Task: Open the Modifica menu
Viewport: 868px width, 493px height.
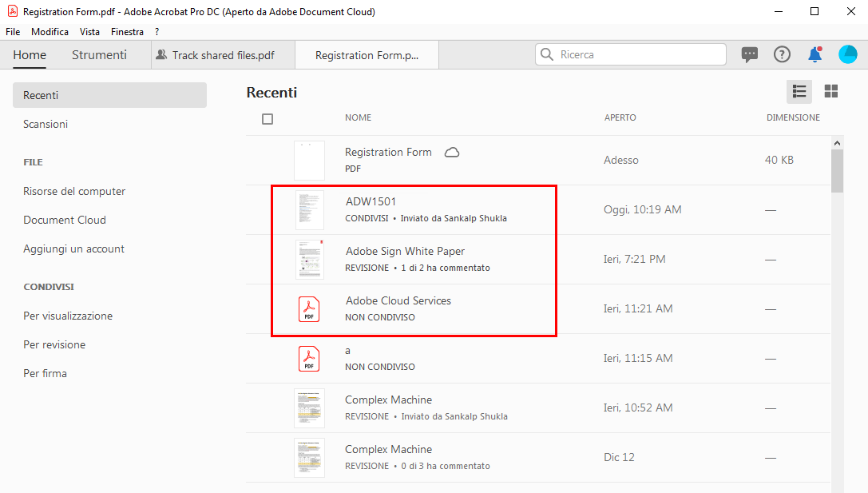Action: click(x=50, y=32)
